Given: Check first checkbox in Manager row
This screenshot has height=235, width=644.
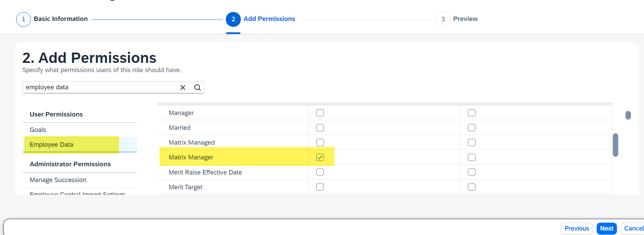Looking at the screenshot, I should [x=320, y=113].
